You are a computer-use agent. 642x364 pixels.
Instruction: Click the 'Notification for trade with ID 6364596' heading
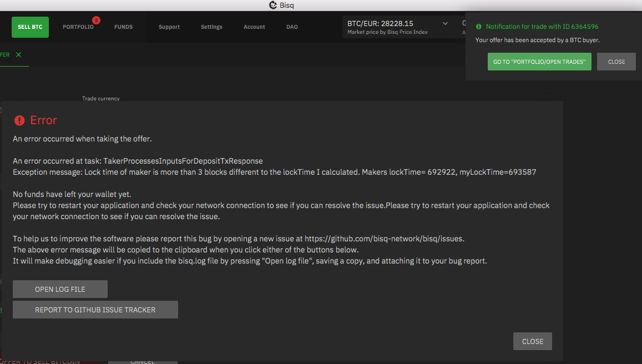pos(542,27)
